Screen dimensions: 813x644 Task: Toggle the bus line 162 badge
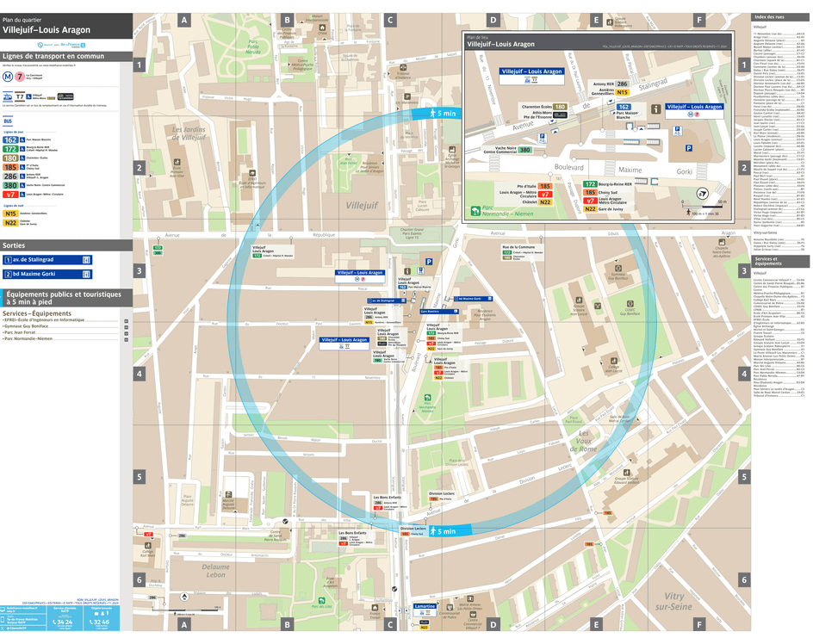click(10, 139)
